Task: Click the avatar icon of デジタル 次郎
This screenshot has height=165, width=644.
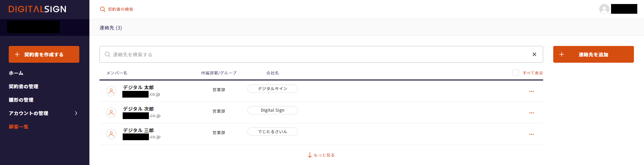Action: coord(111,113)
